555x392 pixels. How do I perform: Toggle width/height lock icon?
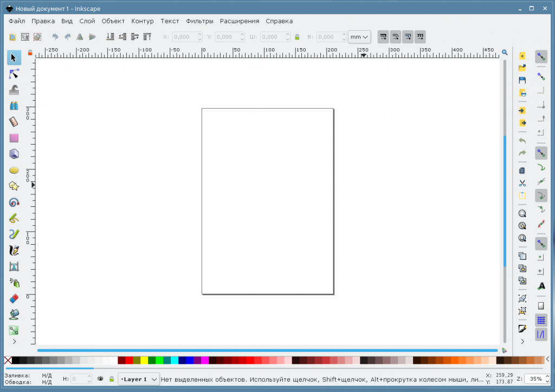(297, 37)
